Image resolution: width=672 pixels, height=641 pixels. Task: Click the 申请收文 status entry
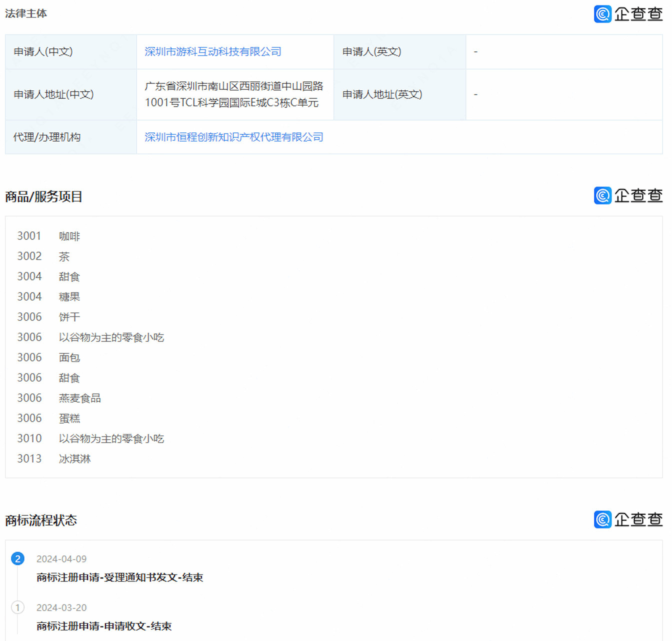click(x=104, y=626)
